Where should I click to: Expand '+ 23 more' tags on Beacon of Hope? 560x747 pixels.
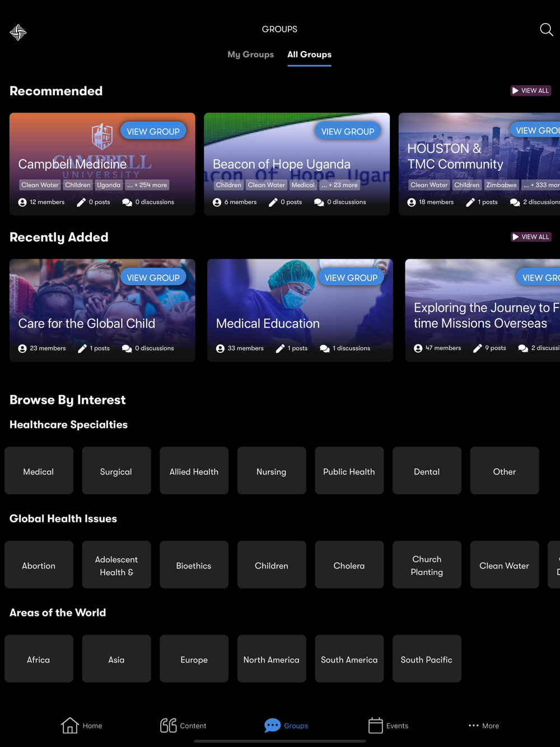click(339, 185)
